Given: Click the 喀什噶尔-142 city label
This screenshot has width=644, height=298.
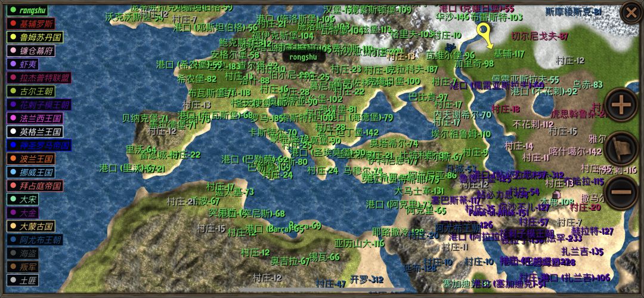Looking at the screenshot, I should click(x=575, y=152).
